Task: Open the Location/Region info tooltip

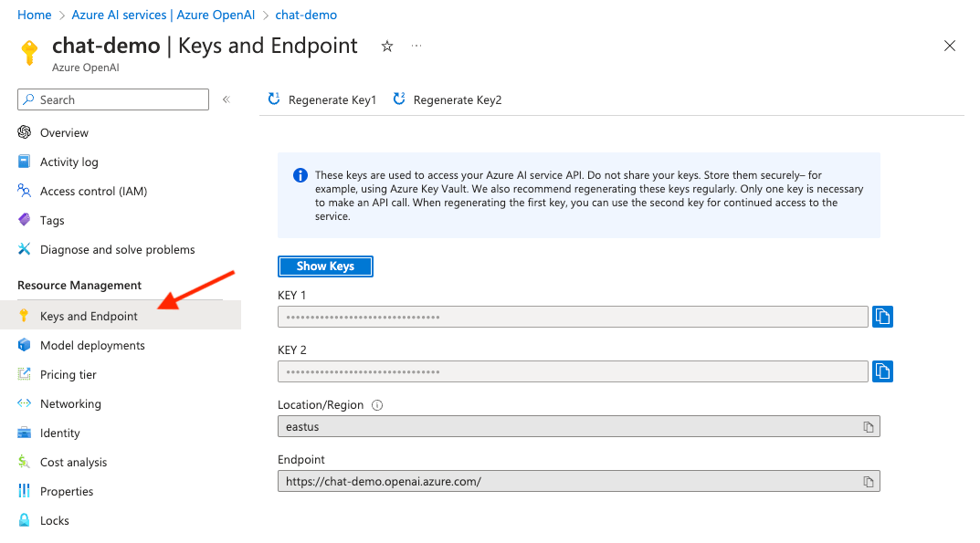Action: click(377, 404)
